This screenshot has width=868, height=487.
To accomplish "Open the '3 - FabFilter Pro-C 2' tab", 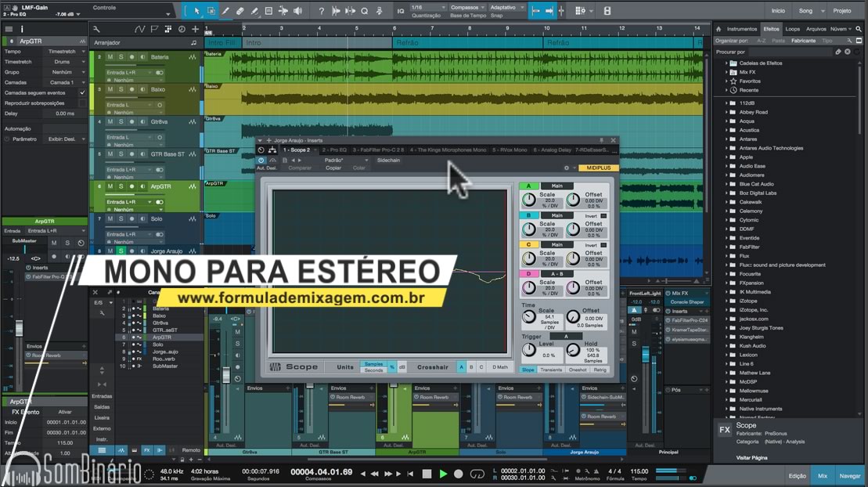I will pyautogui.click(x=379, y=150).
